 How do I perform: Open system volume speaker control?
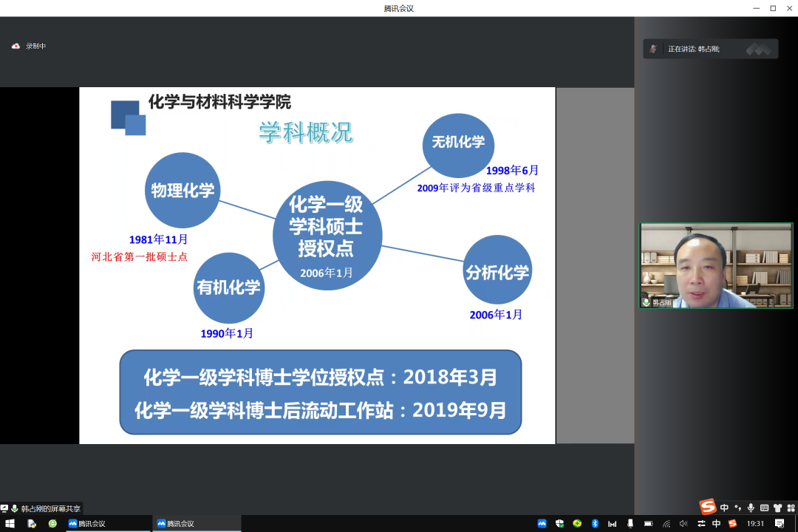pos(683,524)
